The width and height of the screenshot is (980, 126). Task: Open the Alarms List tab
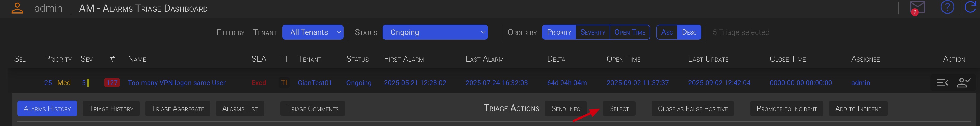[x=240, y=108]
